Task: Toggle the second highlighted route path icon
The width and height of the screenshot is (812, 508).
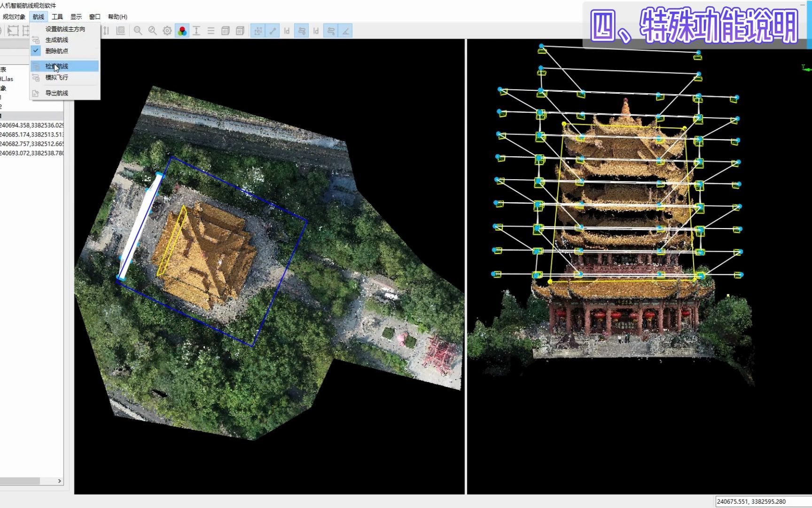Action: click(331, 31)
